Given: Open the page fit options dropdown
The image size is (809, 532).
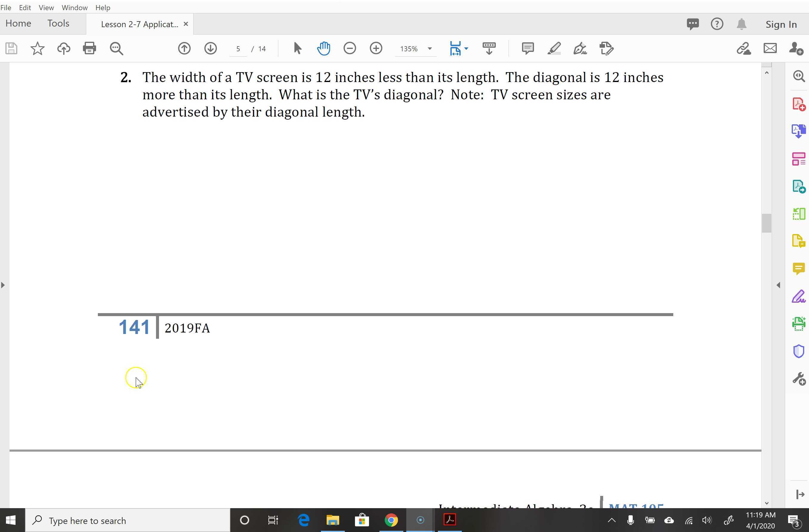Looking at the screenshot, I should point(465,49).
